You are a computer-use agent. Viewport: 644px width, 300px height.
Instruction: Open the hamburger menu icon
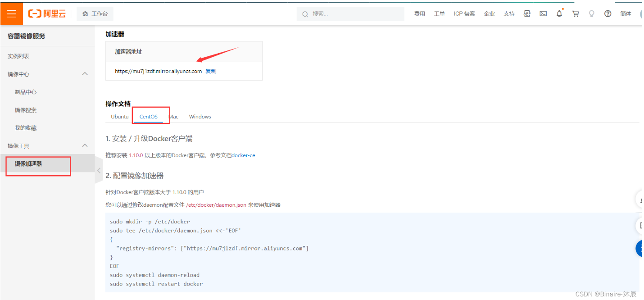tap(11, 13)
